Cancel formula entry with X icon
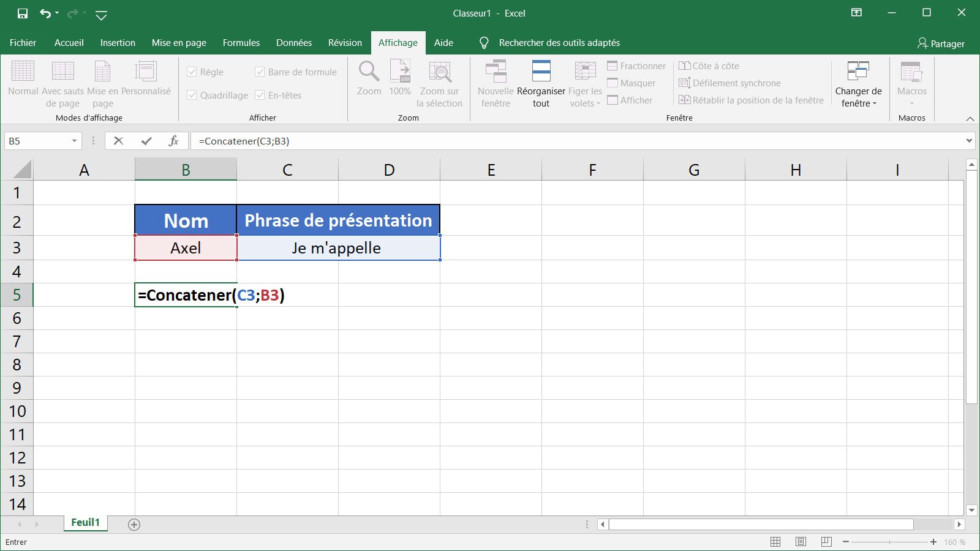 118,141
